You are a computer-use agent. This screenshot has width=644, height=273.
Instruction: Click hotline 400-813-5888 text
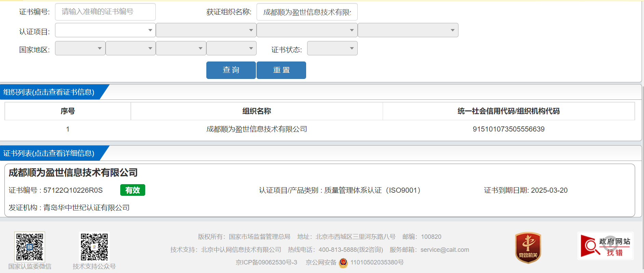click(x=351, y=250)
